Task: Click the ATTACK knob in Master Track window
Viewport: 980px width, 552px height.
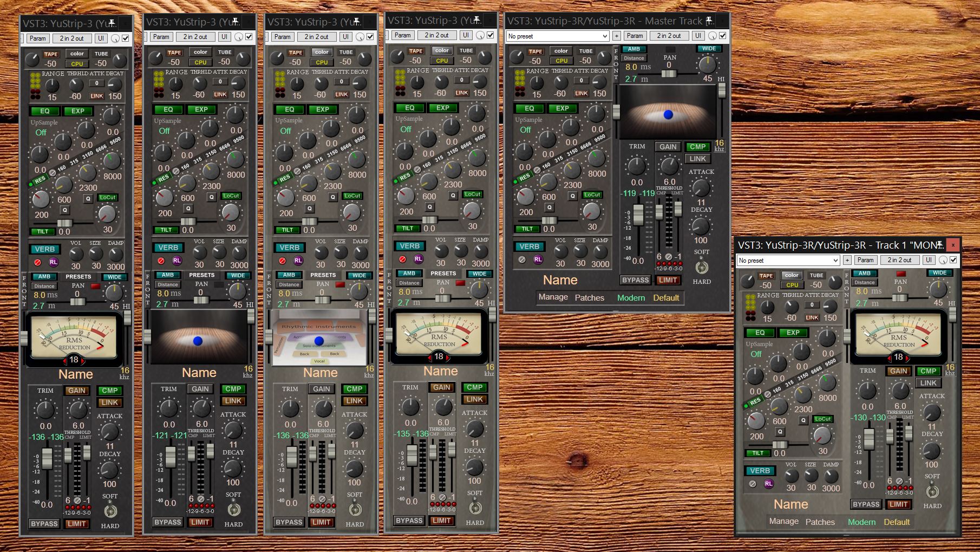Action: pyautogui.click(x=701, y=188)
